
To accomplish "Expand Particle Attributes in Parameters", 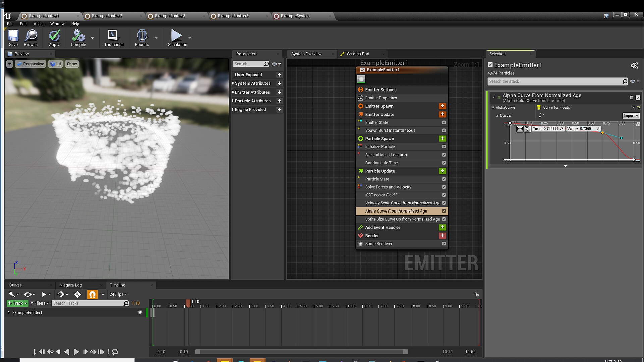I will coord(233,101).
